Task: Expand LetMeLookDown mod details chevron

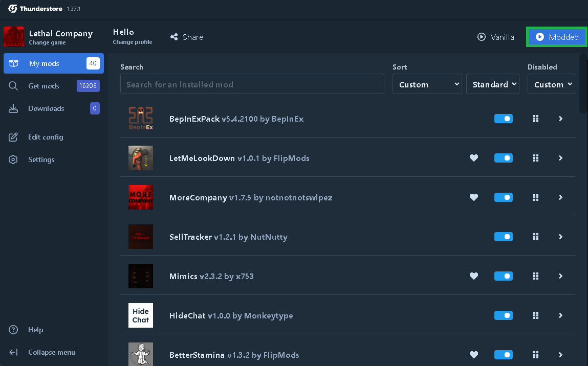Action: point(561,158)
